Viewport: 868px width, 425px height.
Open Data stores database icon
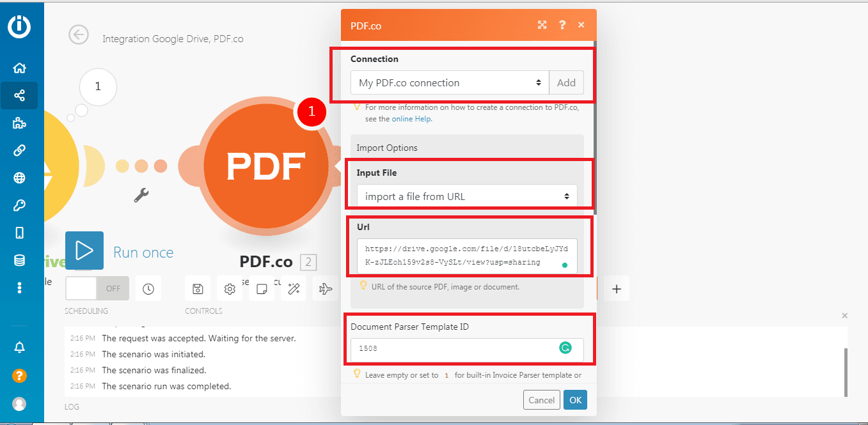click(x=19, y=260)
